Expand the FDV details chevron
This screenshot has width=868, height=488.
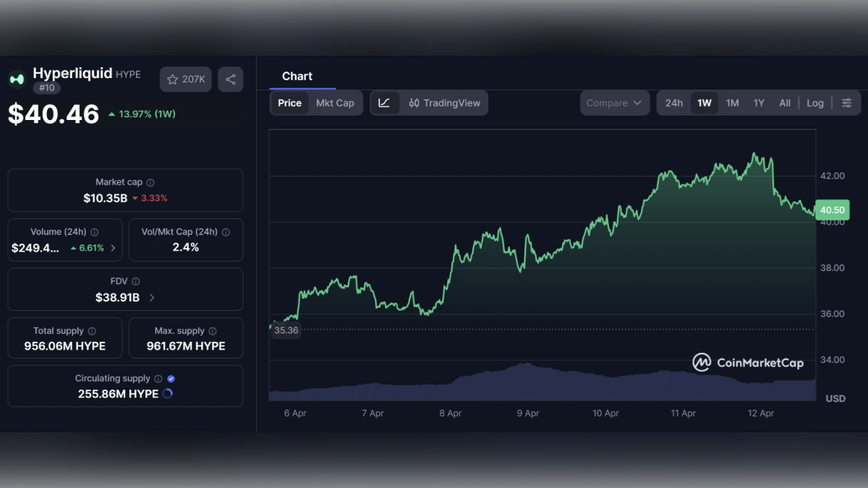pyautogui.click(x=151, y=297)
